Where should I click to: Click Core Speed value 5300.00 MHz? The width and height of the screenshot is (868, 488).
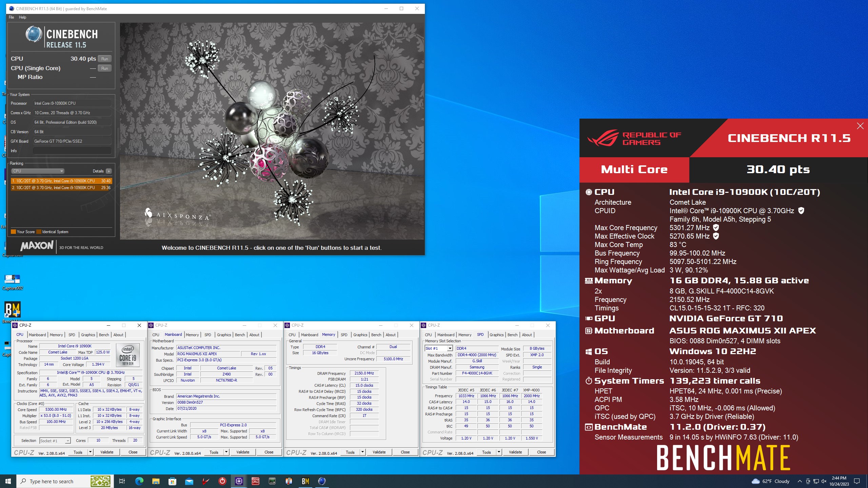56,410
